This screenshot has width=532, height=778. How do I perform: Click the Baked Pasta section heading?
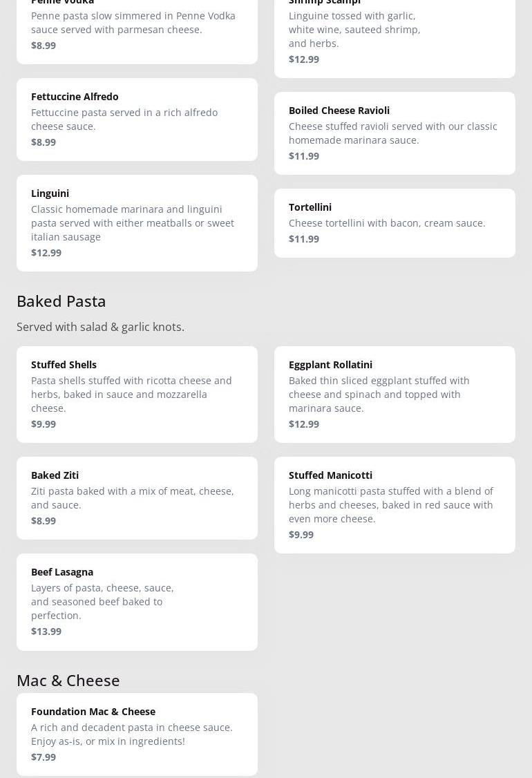pos(61,301)
